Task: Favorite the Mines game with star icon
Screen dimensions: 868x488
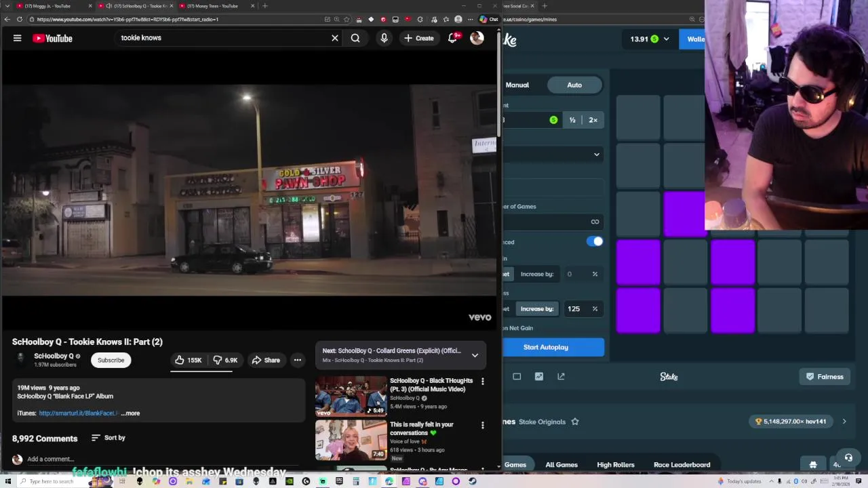Action: tap(575, 422)
